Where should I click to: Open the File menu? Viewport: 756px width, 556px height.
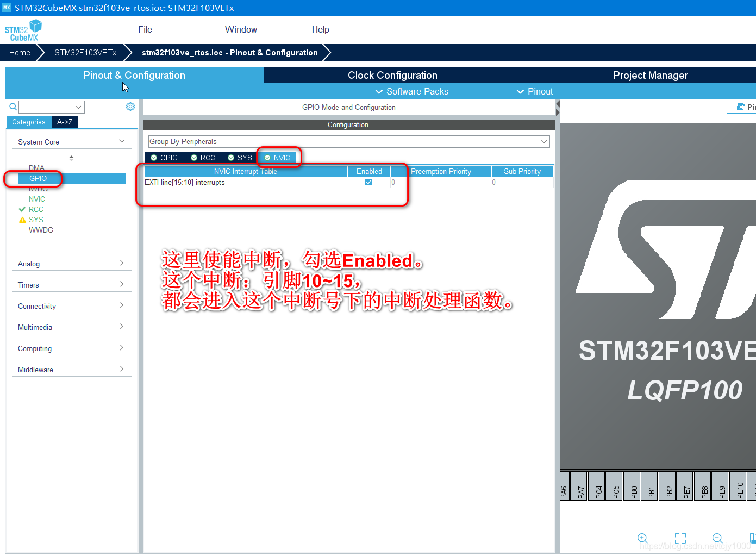pyautogui.click(x=145, y=30)
